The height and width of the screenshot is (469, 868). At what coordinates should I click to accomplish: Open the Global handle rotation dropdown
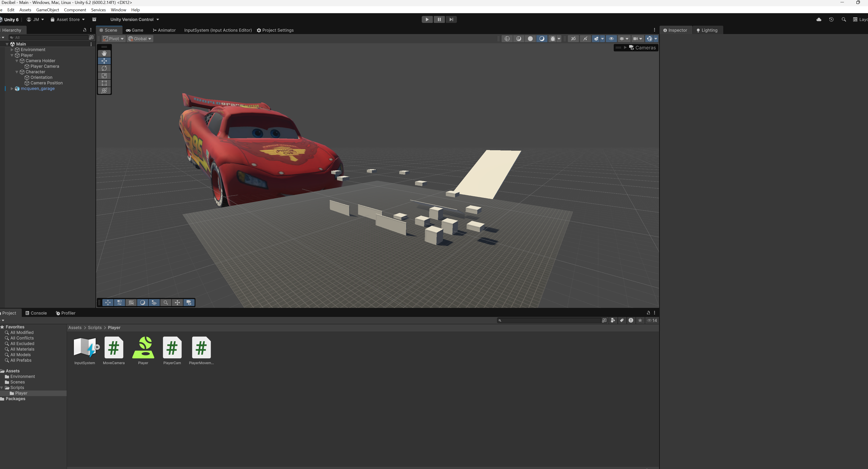[x=140, y=39]
